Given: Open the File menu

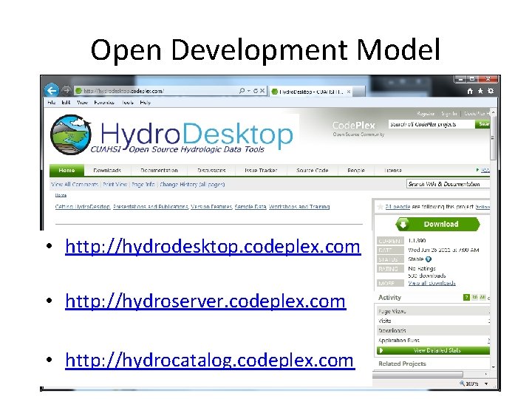Looking at the screenshot, I should point(51,103).
